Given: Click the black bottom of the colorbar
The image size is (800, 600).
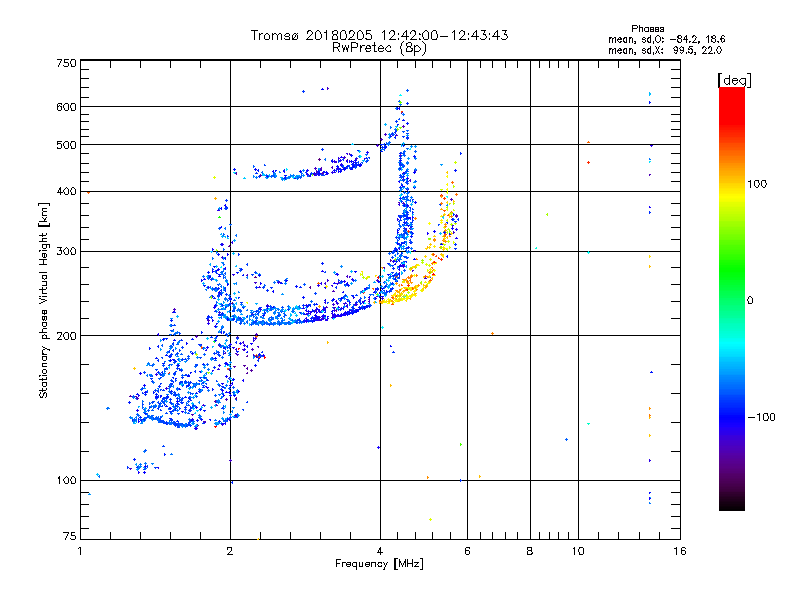Looking at the screenshot, I should [732, 503].
